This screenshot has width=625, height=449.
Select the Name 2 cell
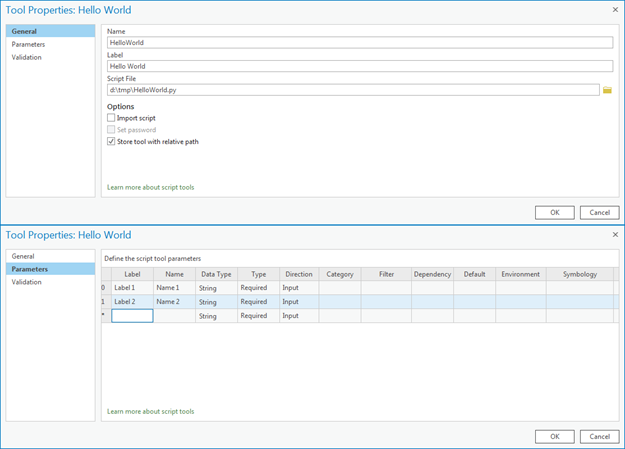coord(172,302)
